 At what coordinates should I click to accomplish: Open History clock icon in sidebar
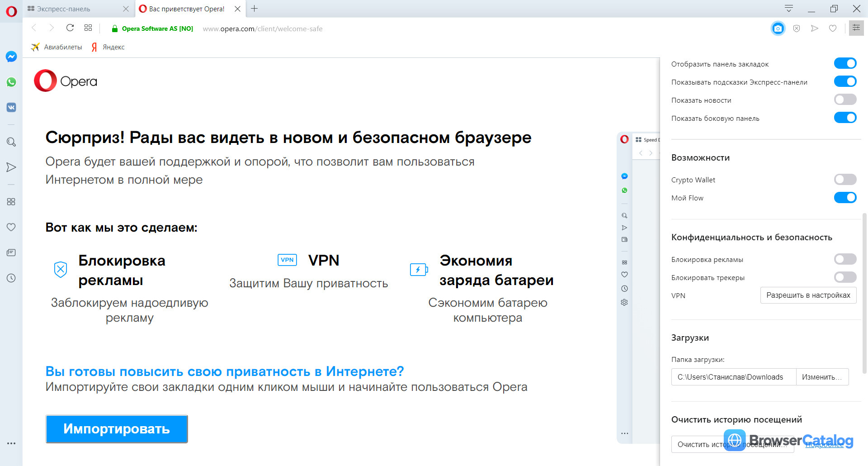pos(11,278)
